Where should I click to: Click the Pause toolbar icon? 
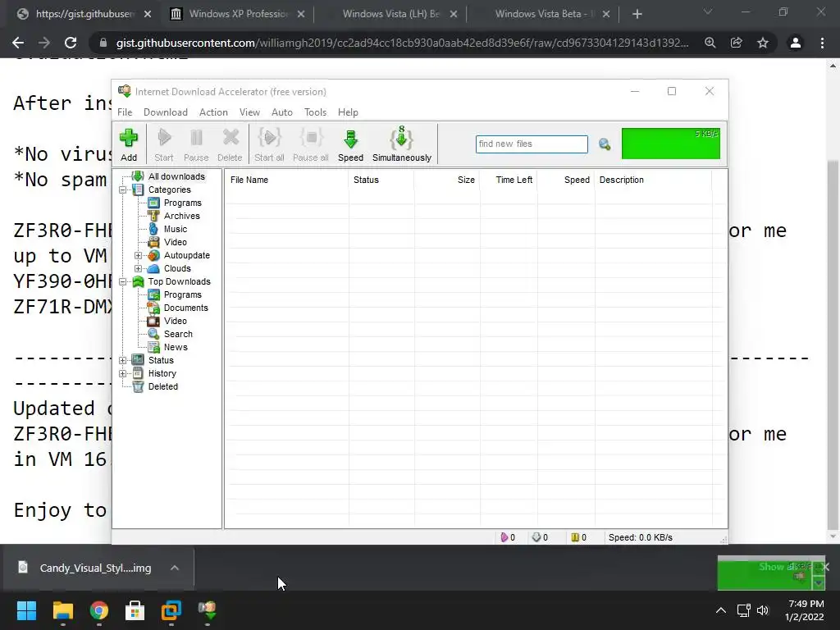[196, 144]
